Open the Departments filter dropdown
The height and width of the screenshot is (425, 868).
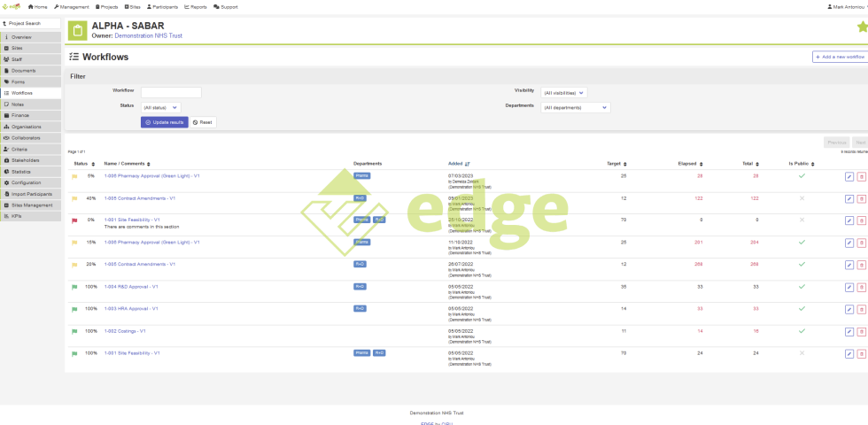(576, 107)
